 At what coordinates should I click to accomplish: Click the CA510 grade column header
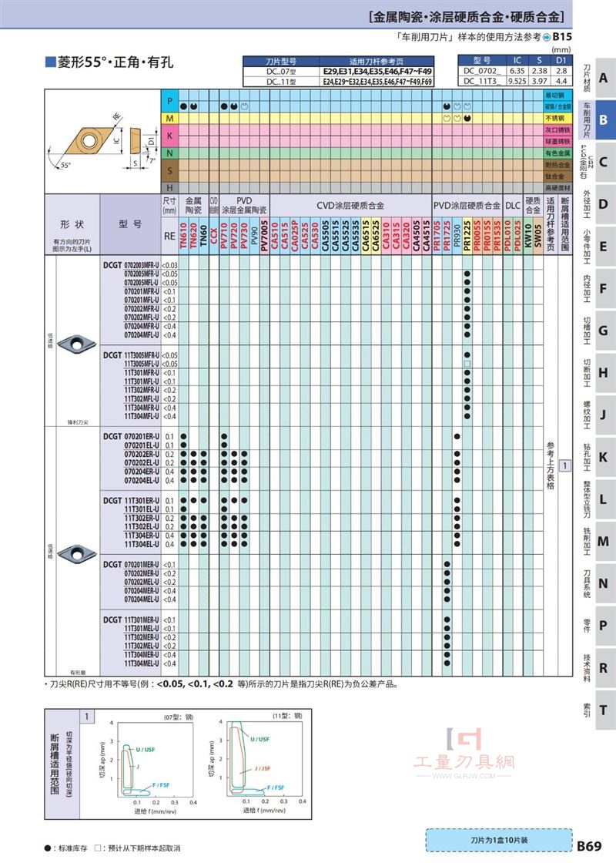click(274, 236)
